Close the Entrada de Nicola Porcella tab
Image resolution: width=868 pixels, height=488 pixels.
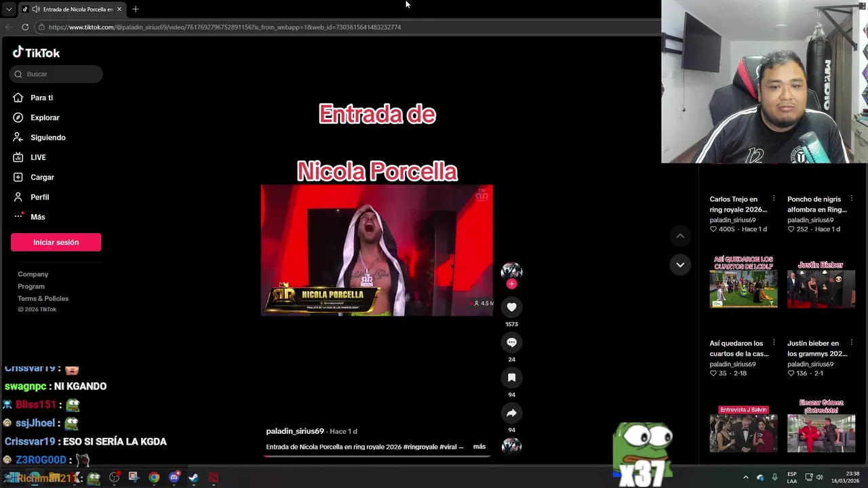coord(119,9)
